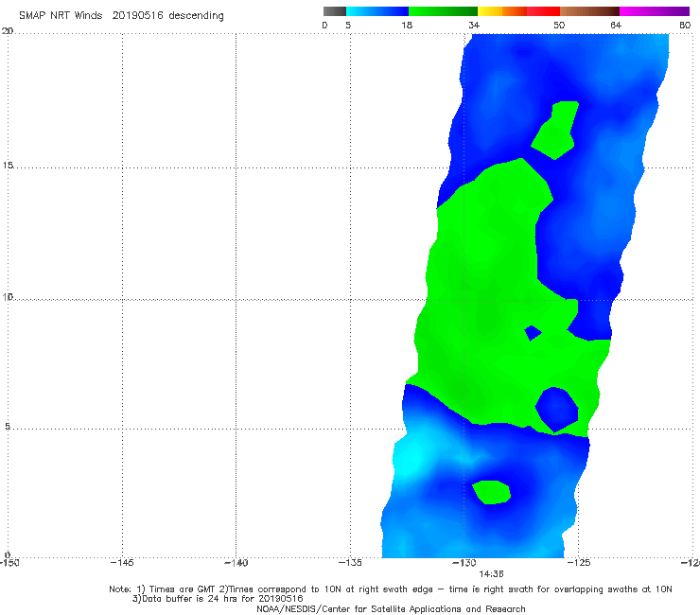The height and width of the screenshot is (615, 700).
Task: Click the light cyan low-wind area near 4N
Action: tap(409, 460)
